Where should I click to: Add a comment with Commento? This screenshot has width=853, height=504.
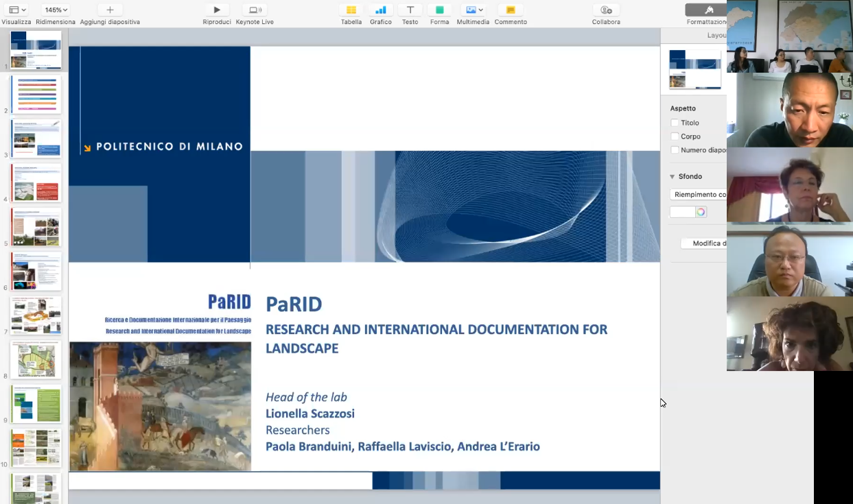point(511,10)
